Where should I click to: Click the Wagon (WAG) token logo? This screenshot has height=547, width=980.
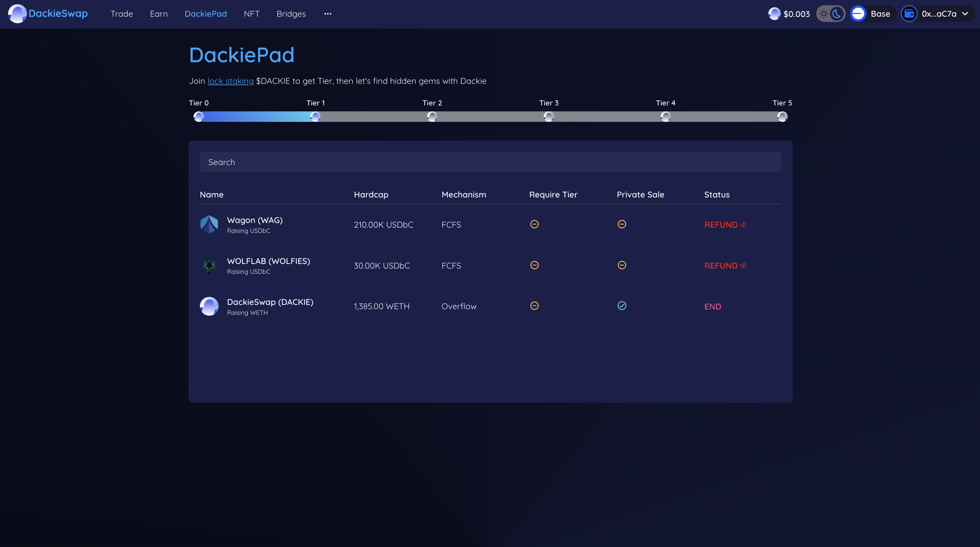209,224
